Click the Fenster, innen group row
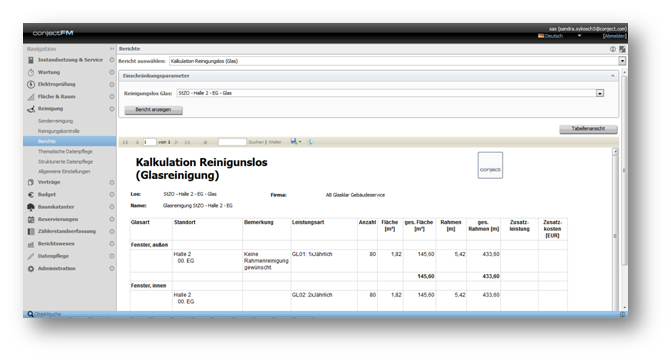 (349, 286)
